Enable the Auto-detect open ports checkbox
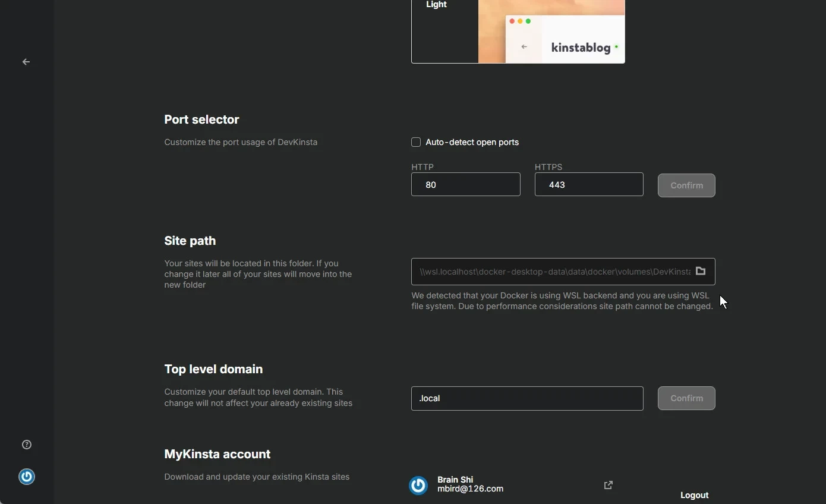This screenshot has height=504, width=826. (416, 142)
